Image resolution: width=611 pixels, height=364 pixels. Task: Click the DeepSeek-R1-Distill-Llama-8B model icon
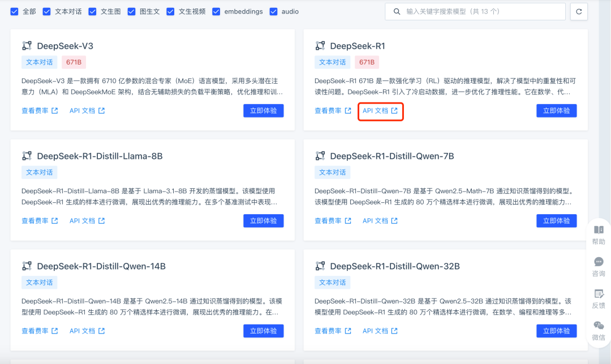[27, 156]
